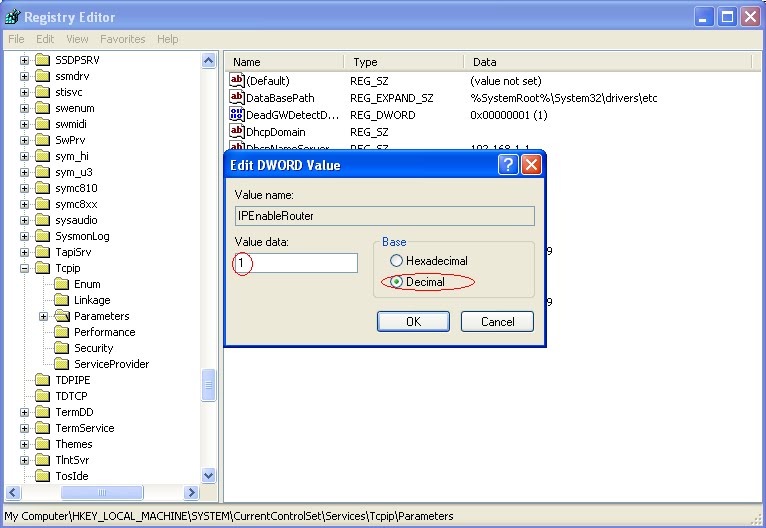Screen dimensions: 766x528
Task: Expand the TermDD key
Action: tap(24, 413)
